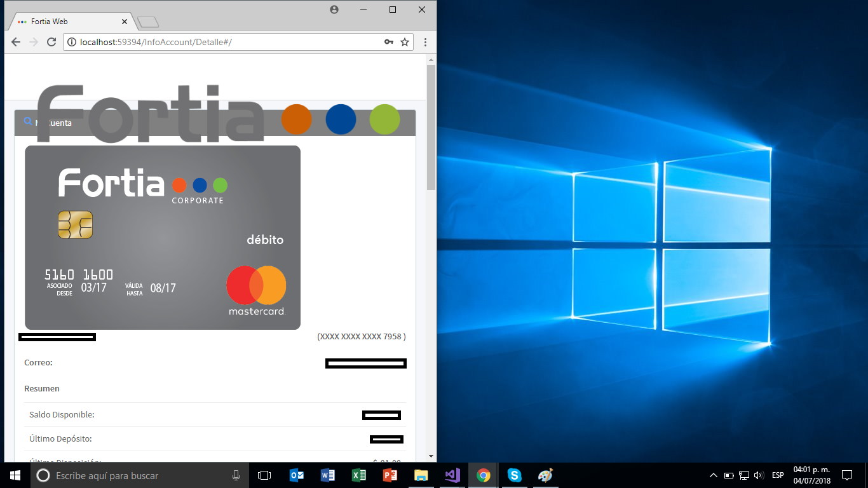
Task: Open Skype from taskbar
Action: click(515, 475)
